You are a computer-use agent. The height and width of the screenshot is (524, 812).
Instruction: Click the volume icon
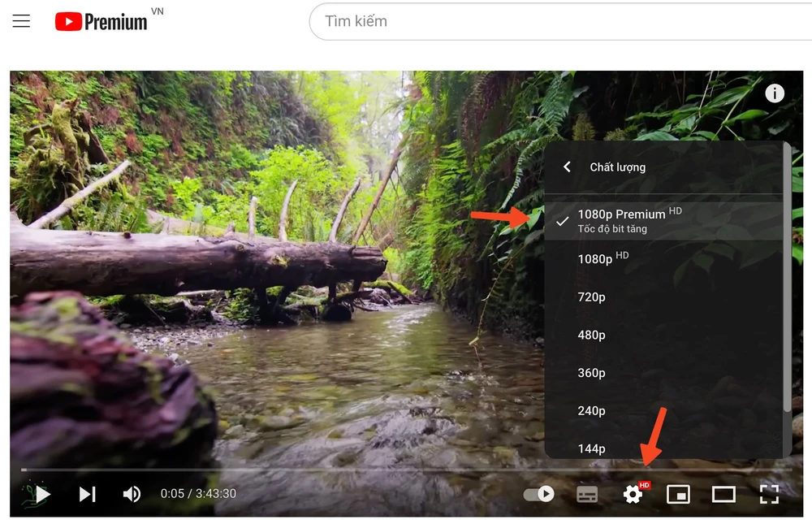[131, 493]
